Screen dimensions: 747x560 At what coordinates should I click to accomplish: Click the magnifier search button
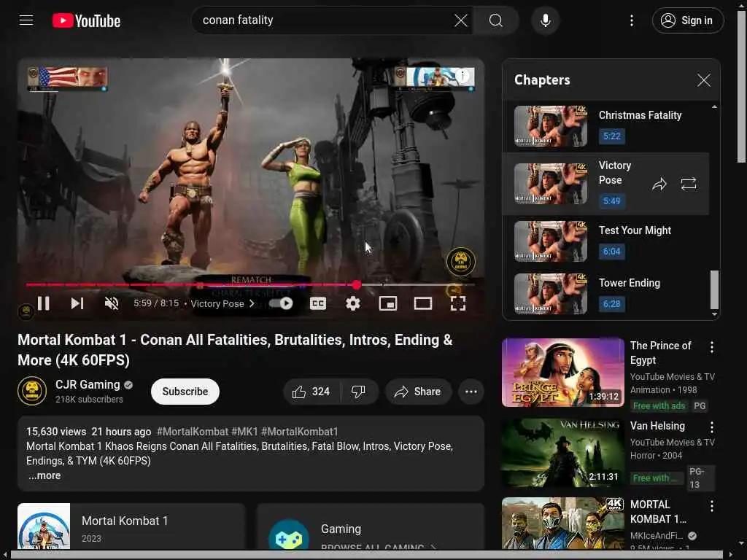pyautogui.click(x=495, y=20)
